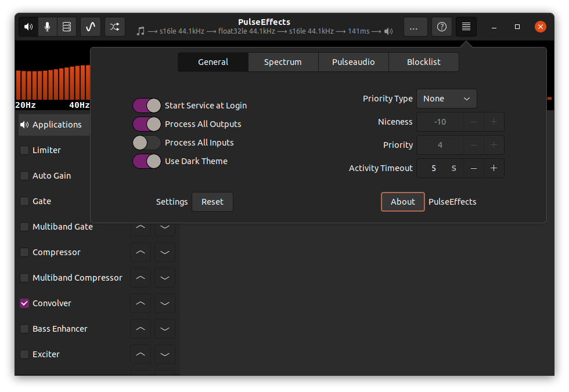Decrease Priority with minus button
Image resolution: width=569 pixels, height=392 pixels.
coord(474,145)
